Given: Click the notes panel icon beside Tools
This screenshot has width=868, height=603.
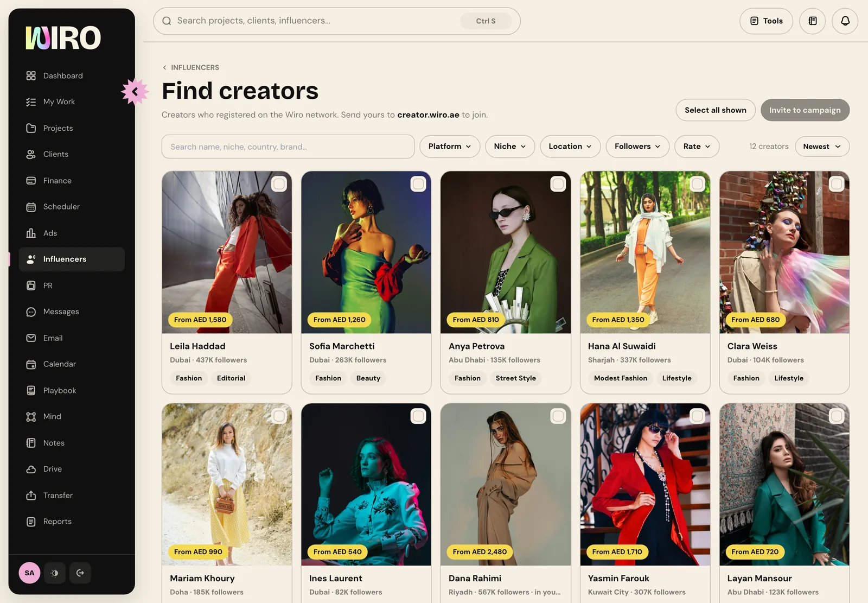Looking at the screenshot, I should point(813,21).
